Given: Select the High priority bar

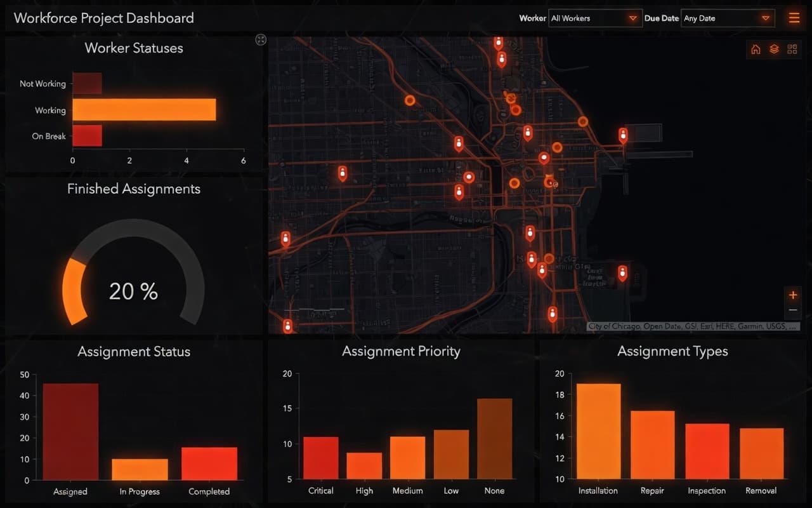Looking at the screenshot, I should point(364,465).
